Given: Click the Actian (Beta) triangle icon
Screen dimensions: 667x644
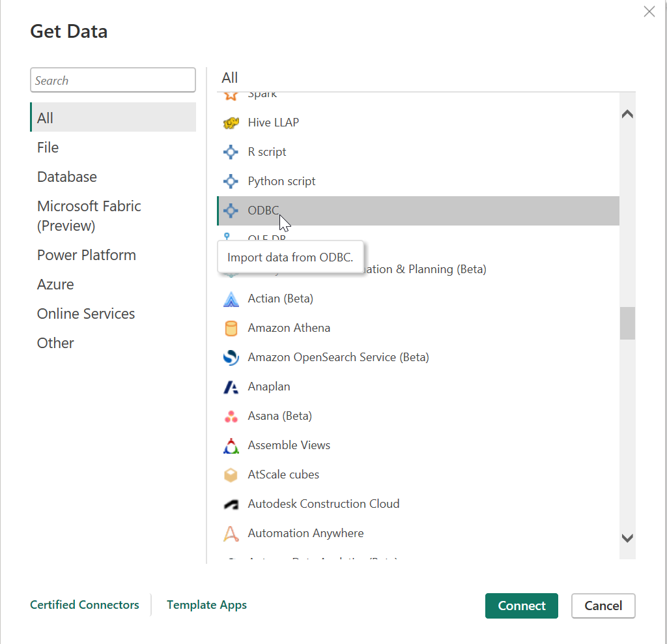Looking at the screenshot, I should click(231, 299).
